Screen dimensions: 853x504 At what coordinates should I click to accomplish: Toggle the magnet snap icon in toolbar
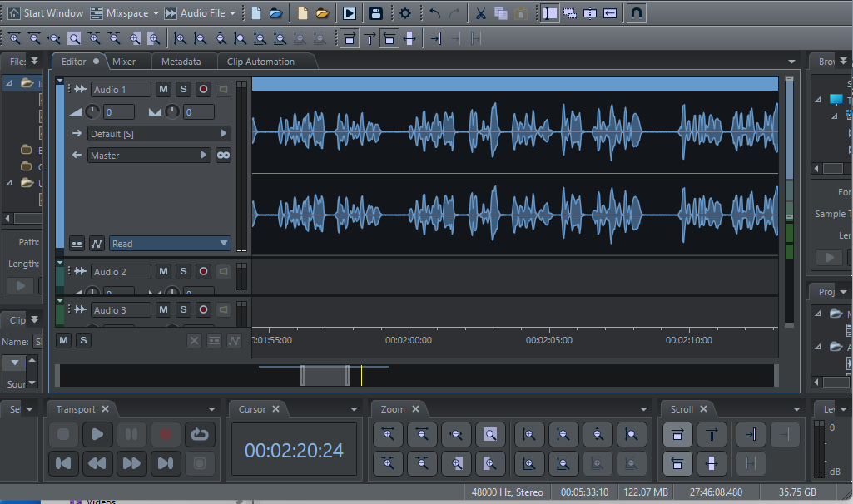[x=636, y=13]
